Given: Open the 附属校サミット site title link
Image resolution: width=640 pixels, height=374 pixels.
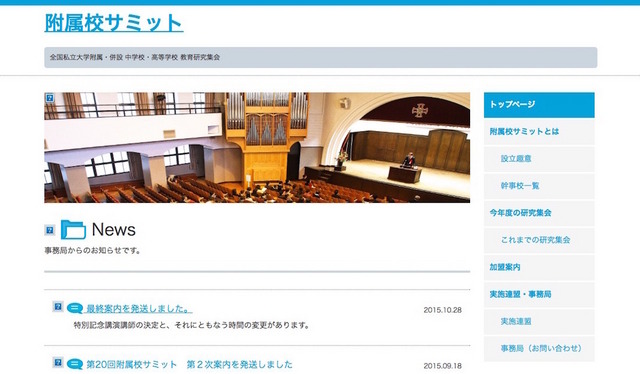Looking at the screenshot, I should [x=113, y=23].
